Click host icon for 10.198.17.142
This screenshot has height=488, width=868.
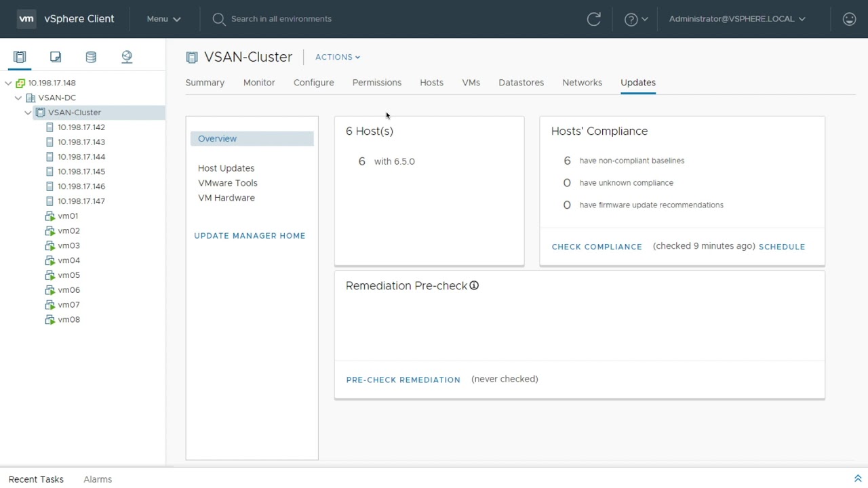(50, 127)
